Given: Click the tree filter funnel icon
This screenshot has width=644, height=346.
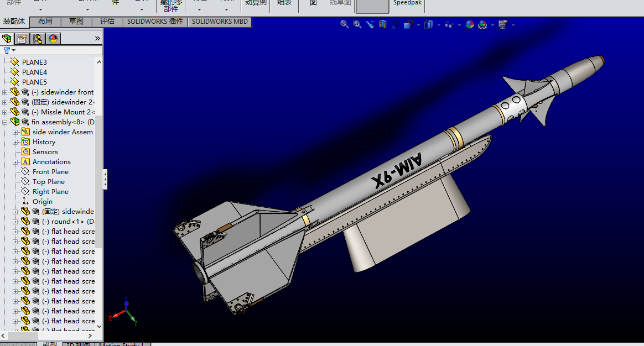Looking at the screenshot, I should click(x=7, y=50).
